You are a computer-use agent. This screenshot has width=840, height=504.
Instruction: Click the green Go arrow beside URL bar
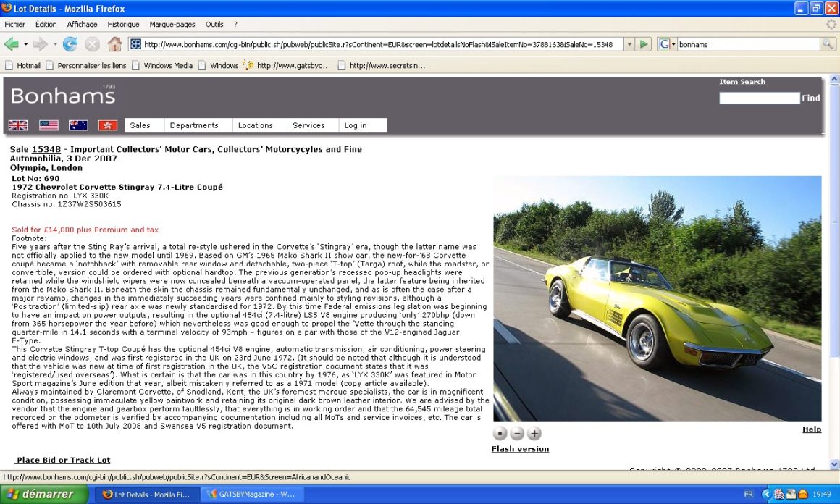point(644,44)
